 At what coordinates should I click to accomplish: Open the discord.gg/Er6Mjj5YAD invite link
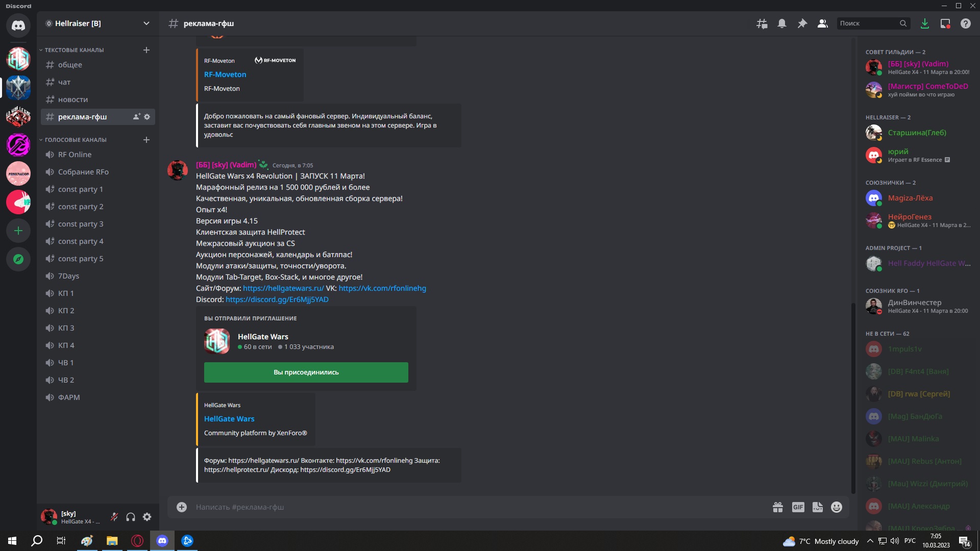point(277,299)
